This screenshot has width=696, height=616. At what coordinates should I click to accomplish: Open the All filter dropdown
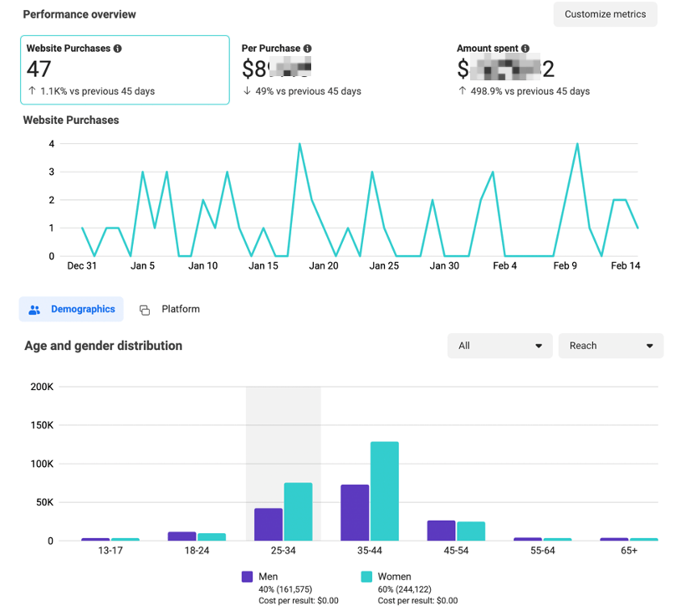pos(500,346)
